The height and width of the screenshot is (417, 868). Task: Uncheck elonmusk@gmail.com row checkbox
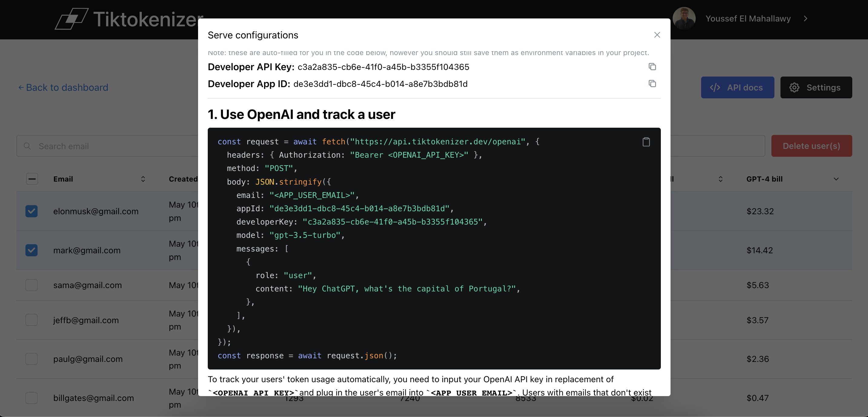[x=32, y=211]
